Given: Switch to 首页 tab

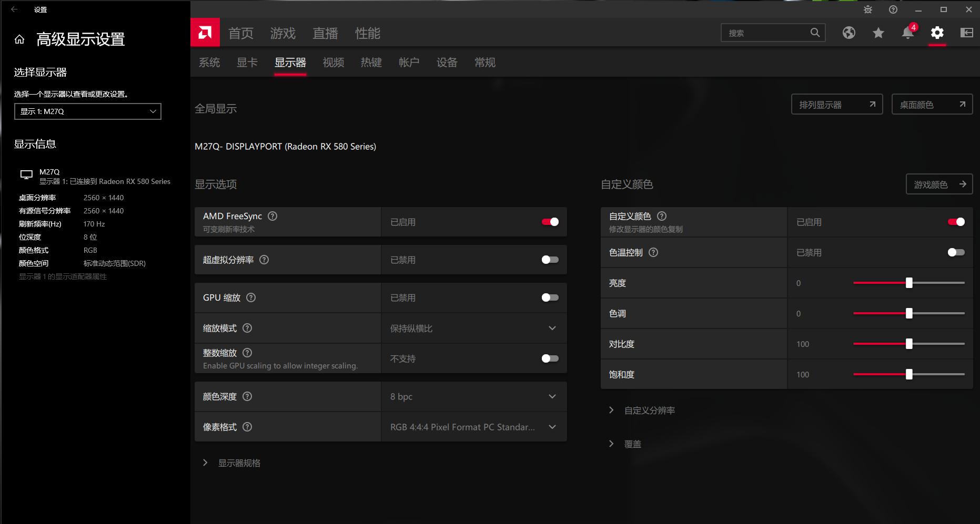Looking at the screenshot, I should 241,33.
